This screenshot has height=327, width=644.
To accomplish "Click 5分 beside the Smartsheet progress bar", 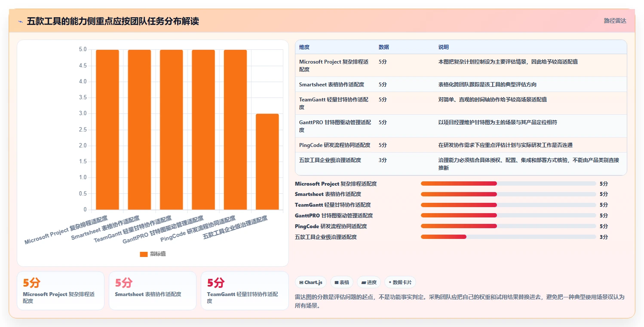I will (x=604, y=194).
